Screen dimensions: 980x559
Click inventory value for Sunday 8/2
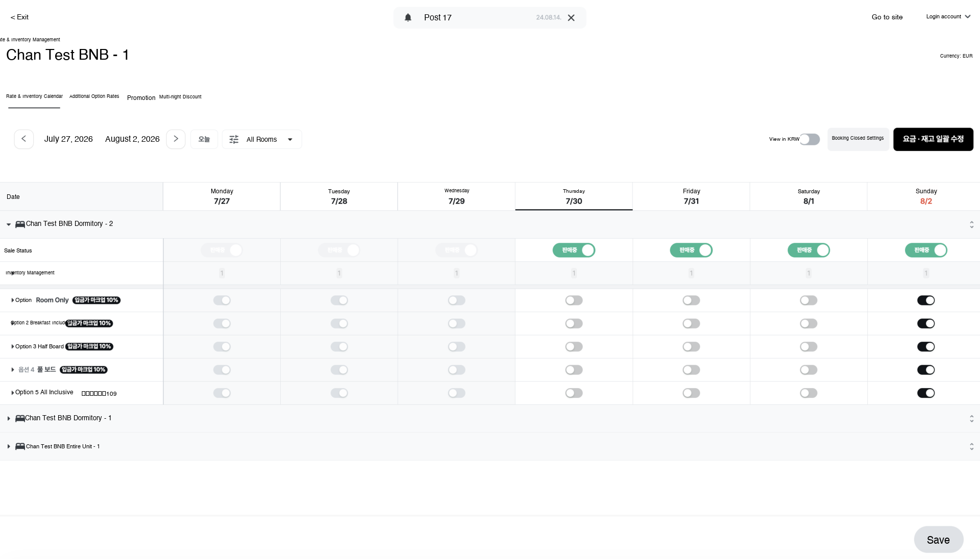(x=926, y=273)
